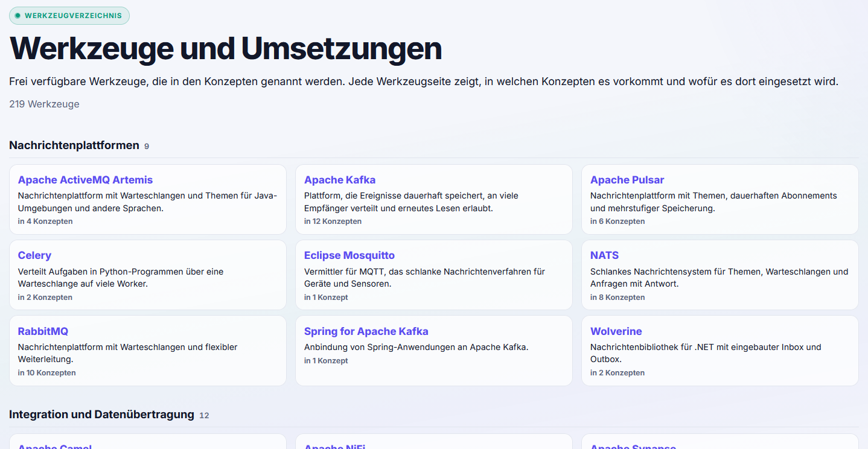Click "in 1 Konzept" under Eclipse Mosquitto
The height and width of the screenshot is (449, 868).
pyautogui.click(x=326, y=298)
